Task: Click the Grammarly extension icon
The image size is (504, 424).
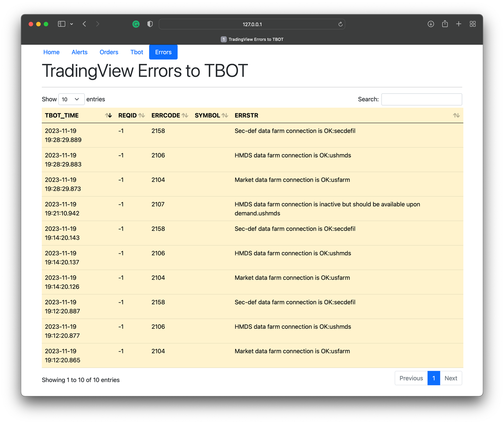Action: [136, 24]
